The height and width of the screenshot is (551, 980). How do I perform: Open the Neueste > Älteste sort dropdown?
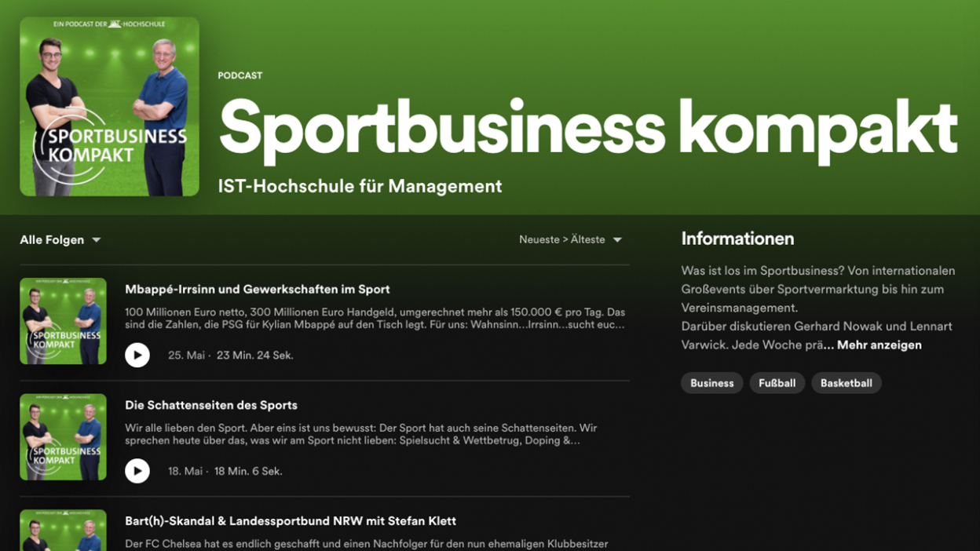pyautogui.click(x=571, y=240)
